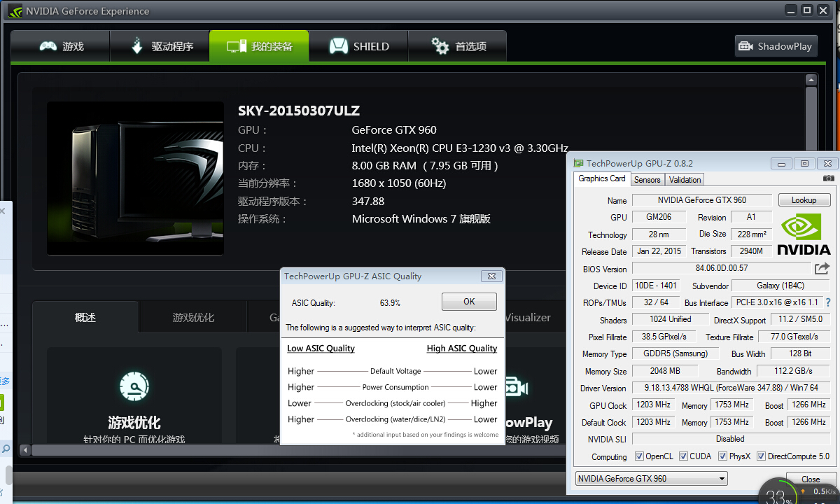This screenshot has width=840, height=504.
Task: Toggle the CUDA checkbox
Action: (683, 456)
